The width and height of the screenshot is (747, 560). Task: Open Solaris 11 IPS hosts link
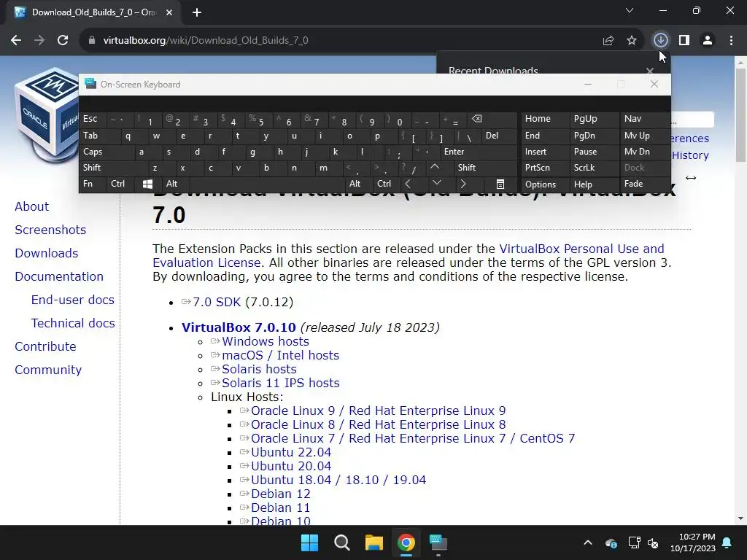(x=281, y=383)
